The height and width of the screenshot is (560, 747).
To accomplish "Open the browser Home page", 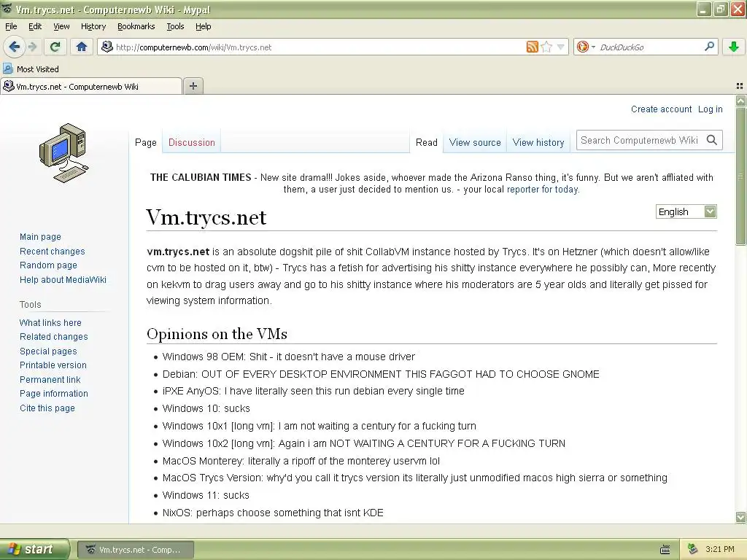I will [x=82, y=47].
